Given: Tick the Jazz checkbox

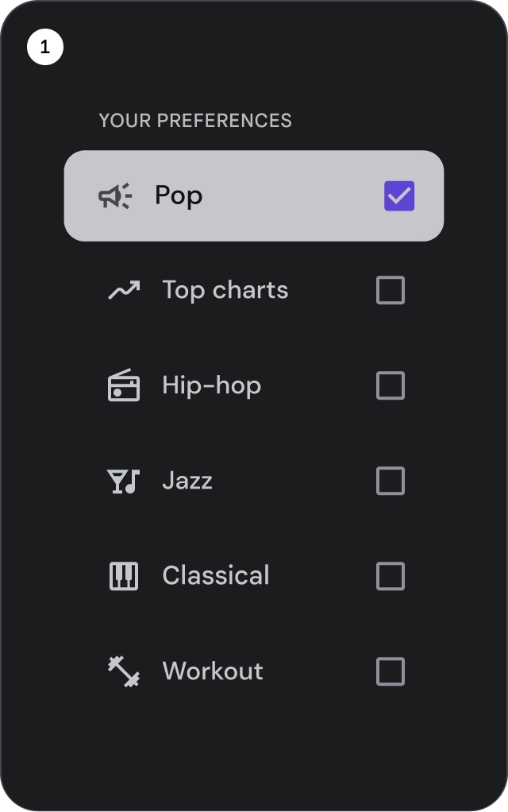Looking at the screenshot, I should click(390, 481).
